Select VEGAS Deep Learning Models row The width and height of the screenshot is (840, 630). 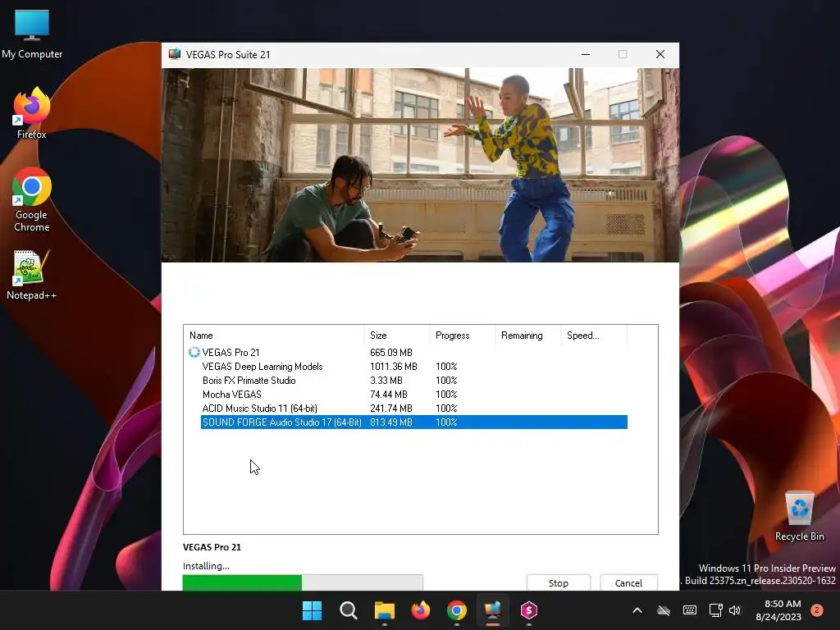click(x=413, y=367)
